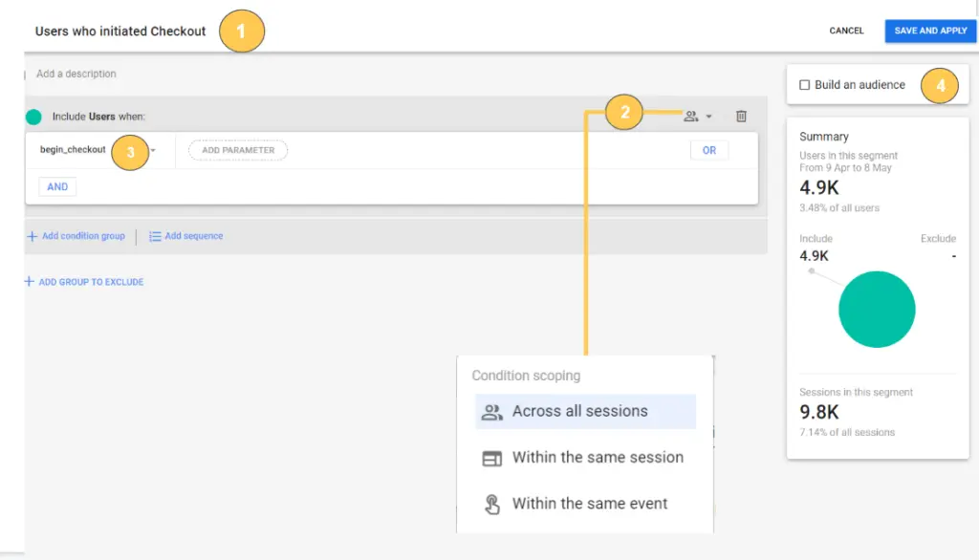Select Across all sessions scope
The image size is (979, 560).
[586, 412]
